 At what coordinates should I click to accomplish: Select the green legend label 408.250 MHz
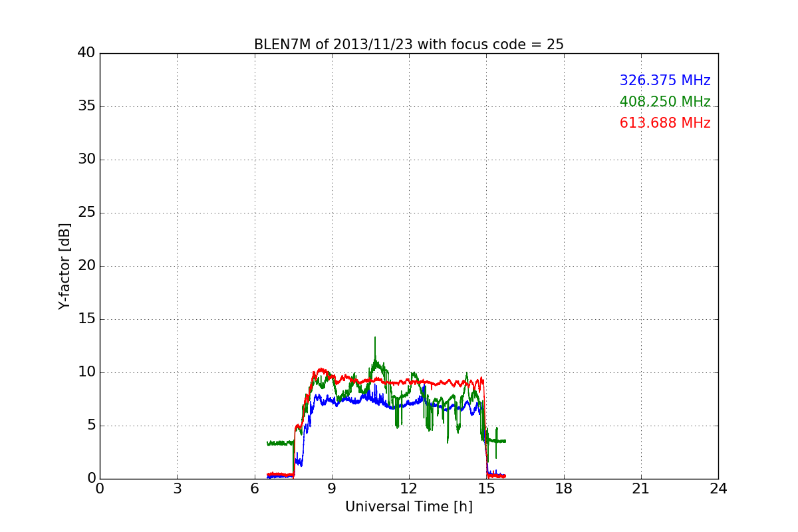point(665,102)
